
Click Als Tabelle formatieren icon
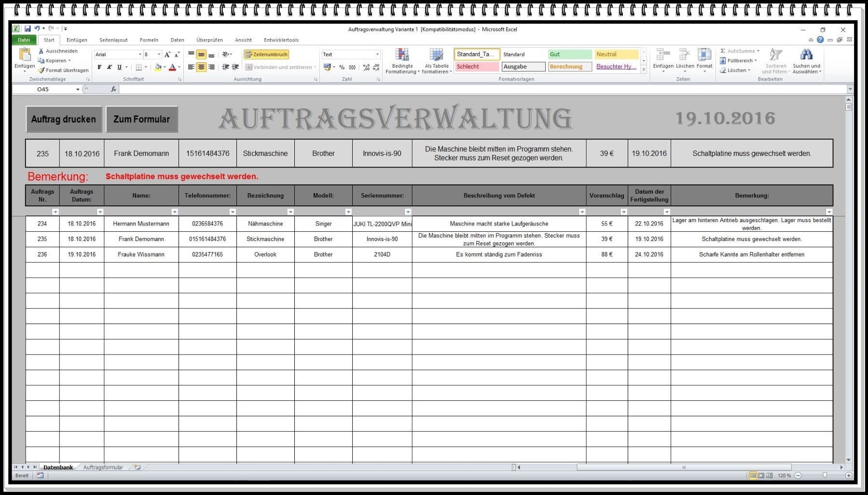point(436,55)
